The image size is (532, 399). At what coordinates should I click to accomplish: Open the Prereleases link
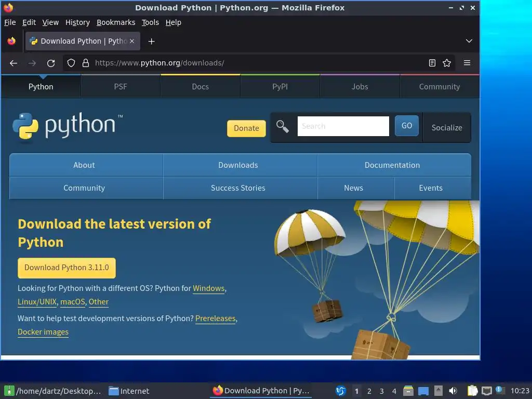pos(215,318)
